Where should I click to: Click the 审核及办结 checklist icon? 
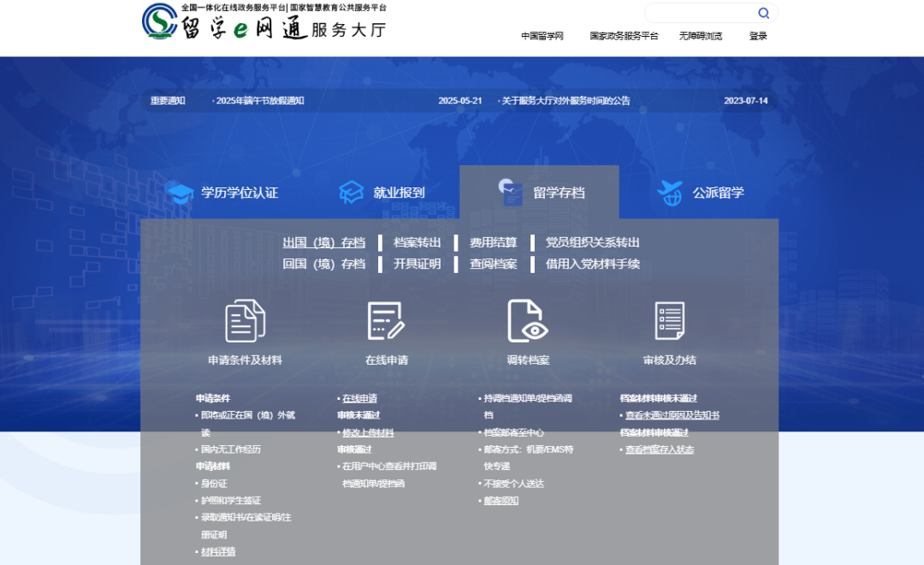(669, 321)
